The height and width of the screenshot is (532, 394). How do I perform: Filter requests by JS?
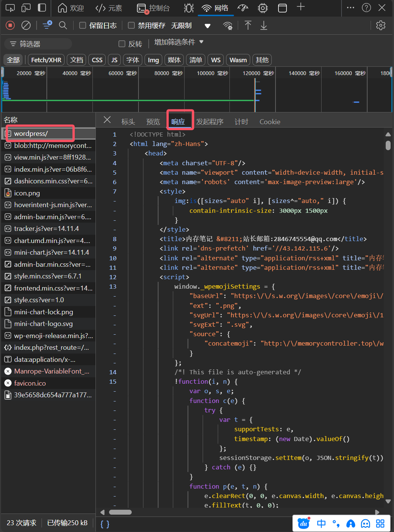[114, 60]
